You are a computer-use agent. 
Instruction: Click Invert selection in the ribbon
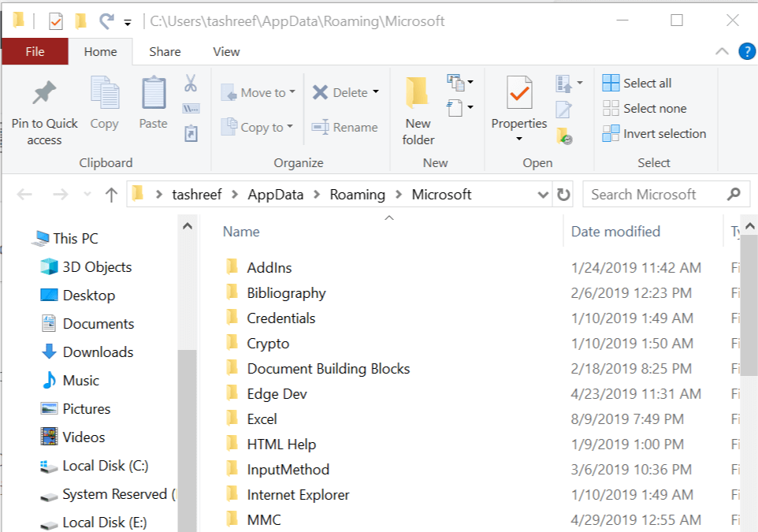click(655, 133)
